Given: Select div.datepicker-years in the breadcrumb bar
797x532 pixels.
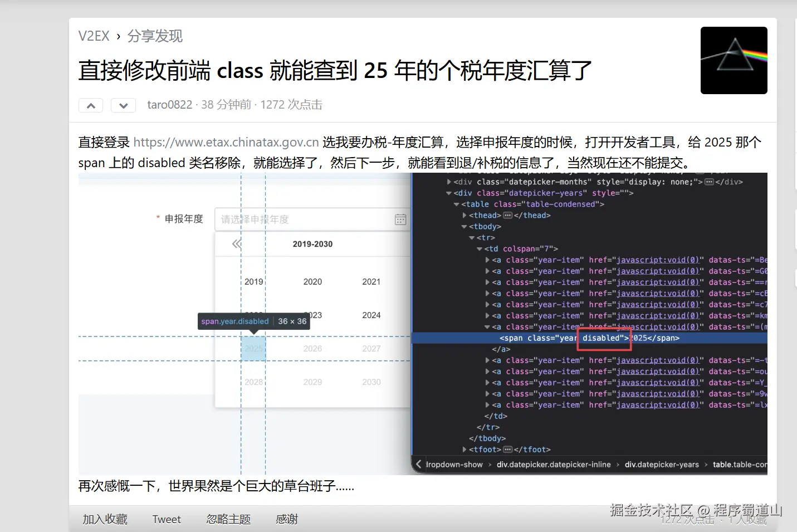Looking at the screenshot, I should [x=662, y=464].
